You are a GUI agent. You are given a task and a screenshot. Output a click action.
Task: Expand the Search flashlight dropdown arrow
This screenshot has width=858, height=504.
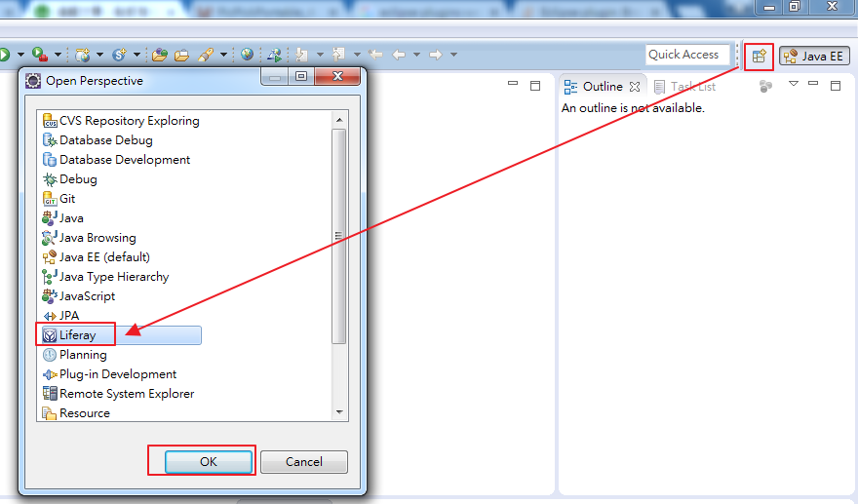[x=223, y=55]
